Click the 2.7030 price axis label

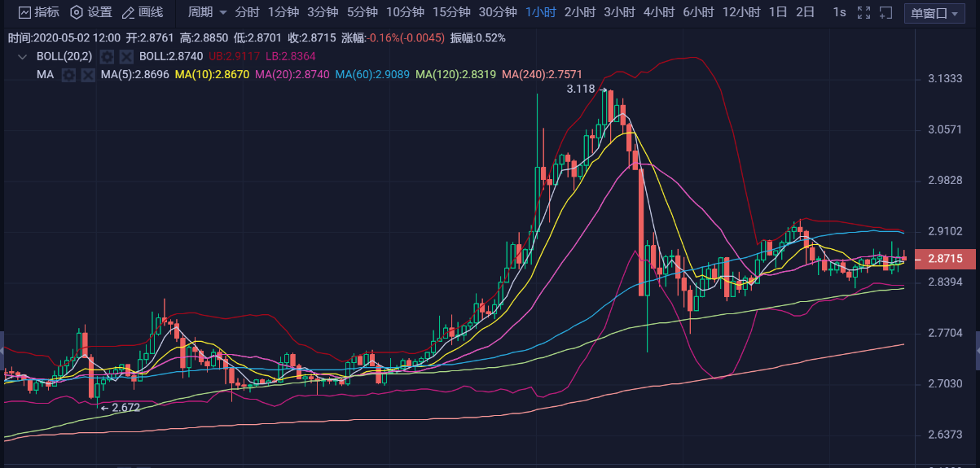[946, 383]
